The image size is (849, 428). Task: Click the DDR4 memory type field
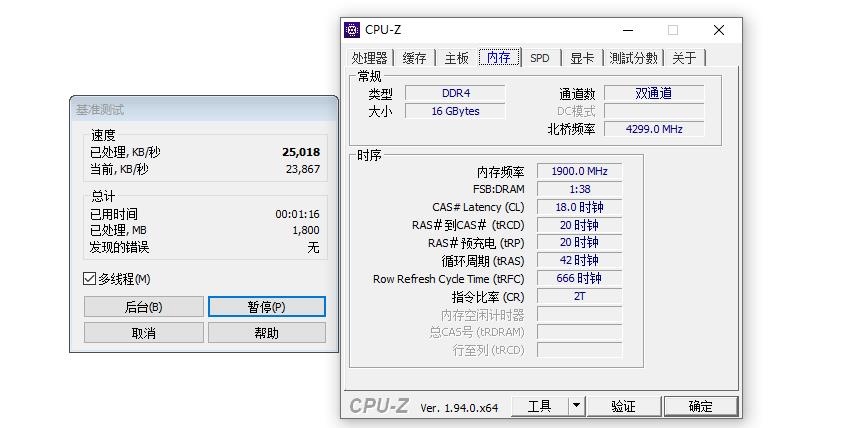(x=455, y=93)
